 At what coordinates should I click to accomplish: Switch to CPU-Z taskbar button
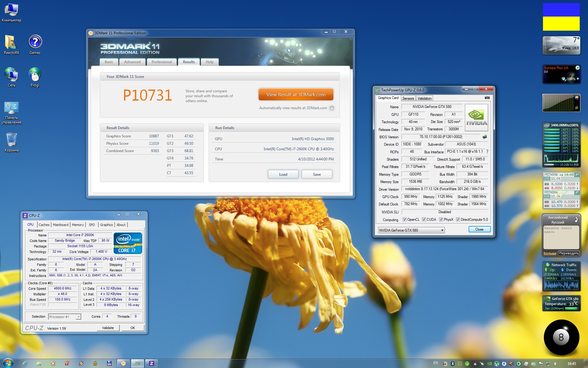[x=152, y=363]
